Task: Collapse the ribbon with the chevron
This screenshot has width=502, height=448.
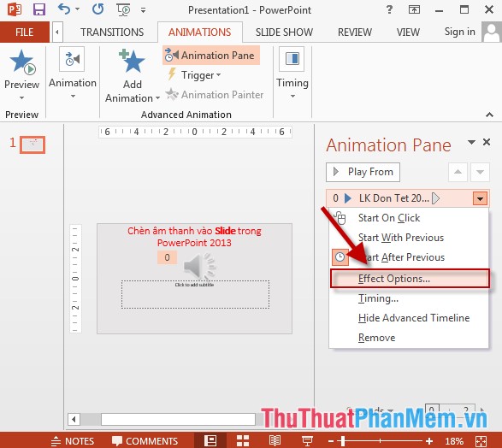Action: pyautogui.click(x=489, y=115)
